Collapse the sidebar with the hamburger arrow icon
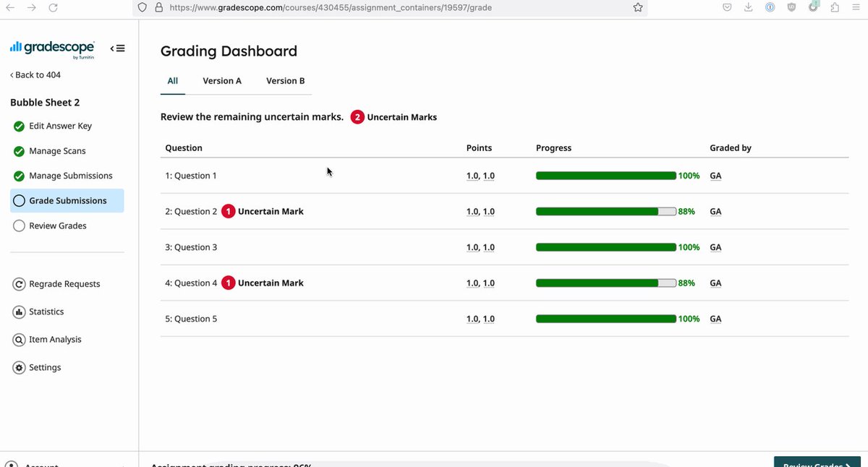 (117, 48)
